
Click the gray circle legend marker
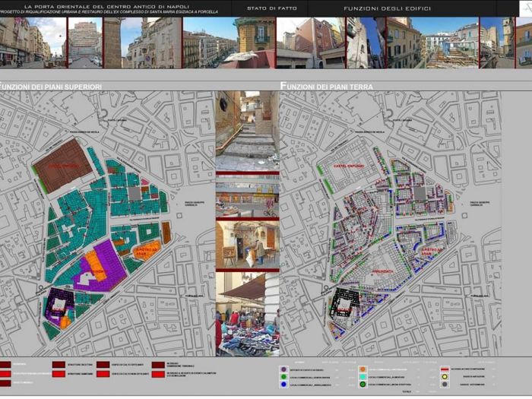click(445, 385)
